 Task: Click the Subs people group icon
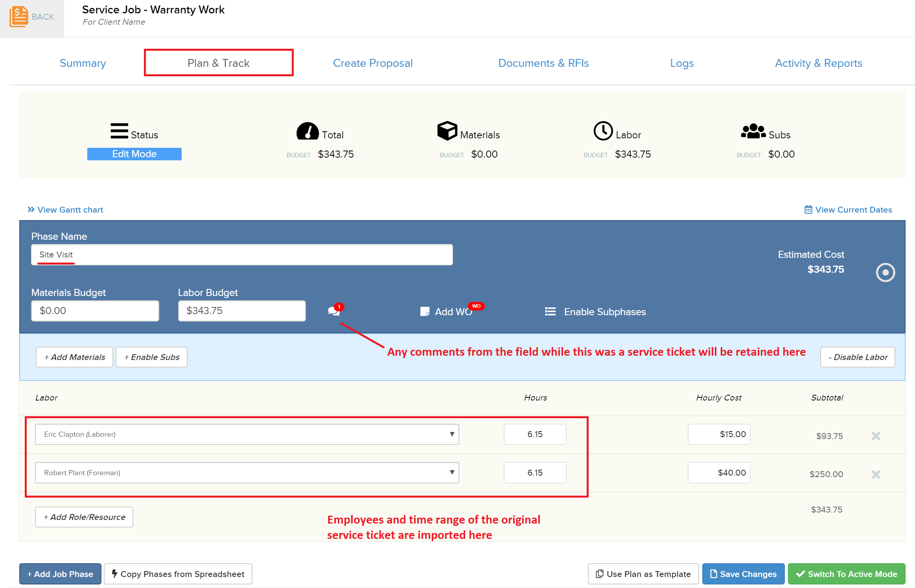753,131
